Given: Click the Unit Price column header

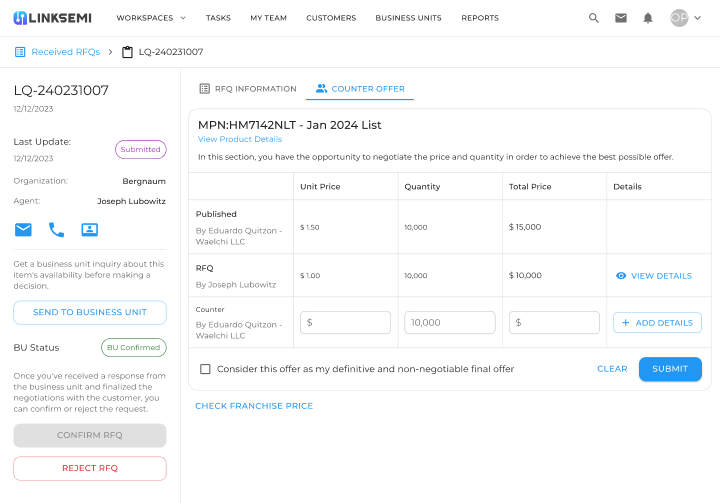Looking at the screenshot, I should point(320,187).
